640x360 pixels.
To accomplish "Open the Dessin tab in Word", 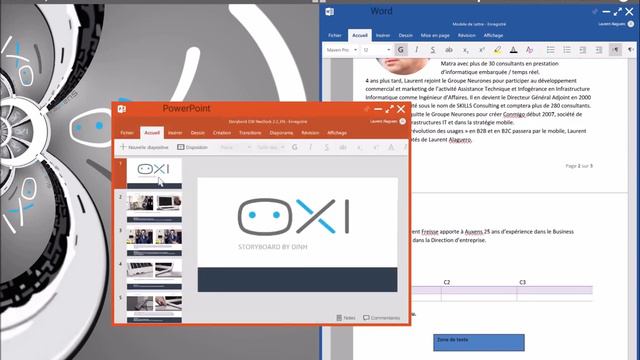I will (x=405, y=36).
